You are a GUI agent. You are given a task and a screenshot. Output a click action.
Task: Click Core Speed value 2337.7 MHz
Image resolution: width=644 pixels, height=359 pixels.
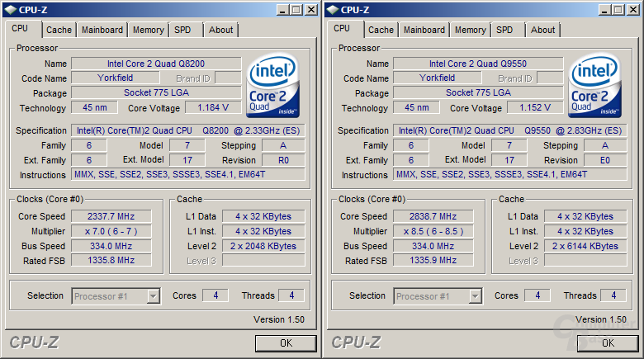tap(111, 216)
